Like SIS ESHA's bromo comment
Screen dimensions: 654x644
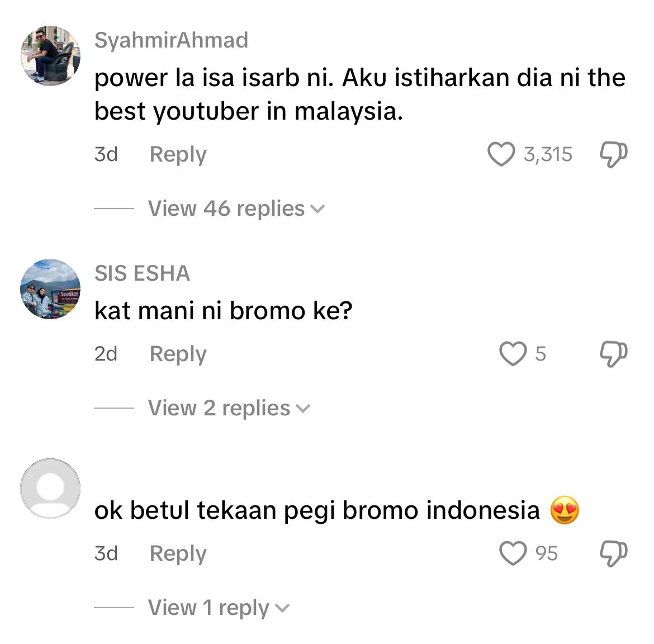click(x=513, y=354)
